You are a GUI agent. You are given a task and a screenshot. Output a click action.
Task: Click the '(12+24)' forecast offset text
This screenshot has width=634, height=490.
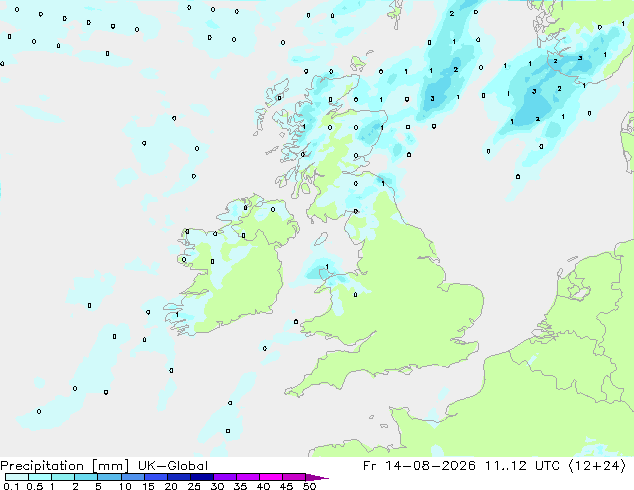coord(597,466)
